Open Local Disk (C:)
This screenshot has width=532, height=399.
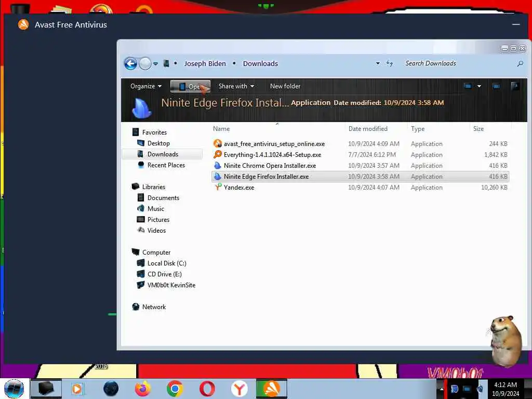point(167,263)
